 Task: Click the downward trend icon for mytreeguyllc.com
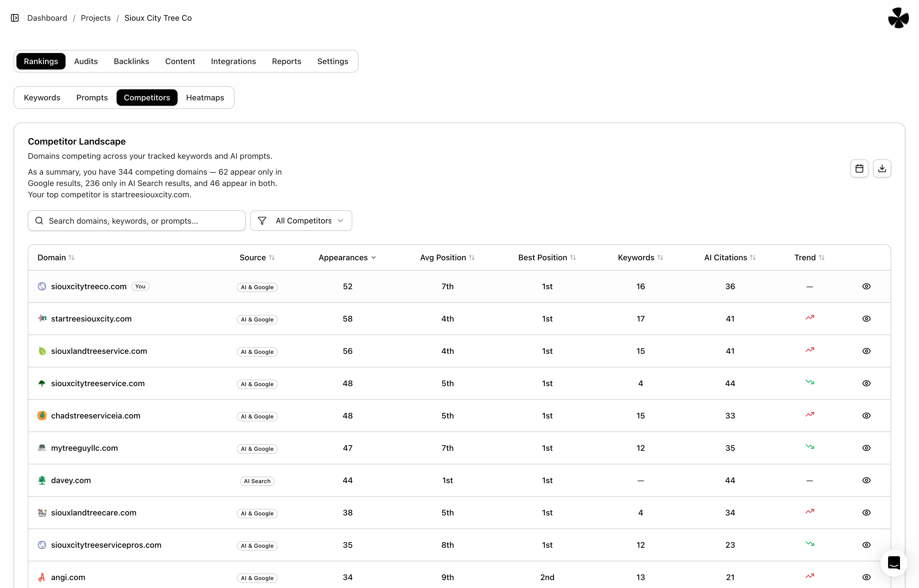[810, 447]
